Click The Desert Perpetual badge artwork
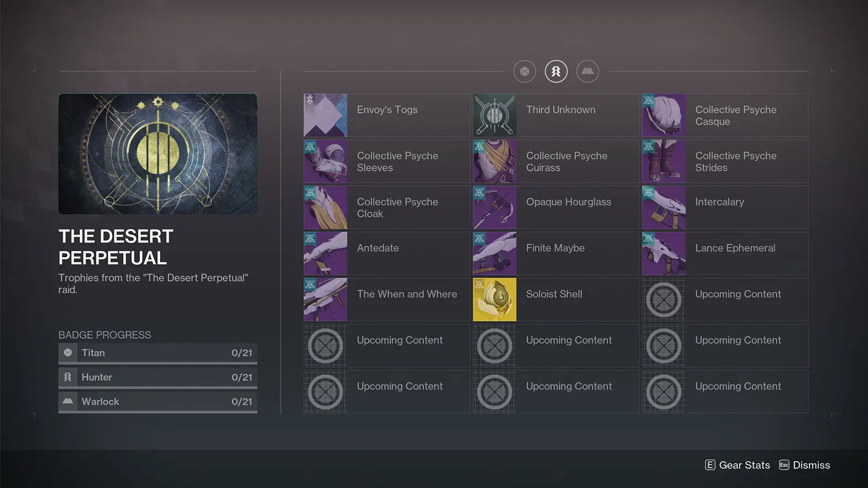The image size is (868, 488). (x=158, y=153)
